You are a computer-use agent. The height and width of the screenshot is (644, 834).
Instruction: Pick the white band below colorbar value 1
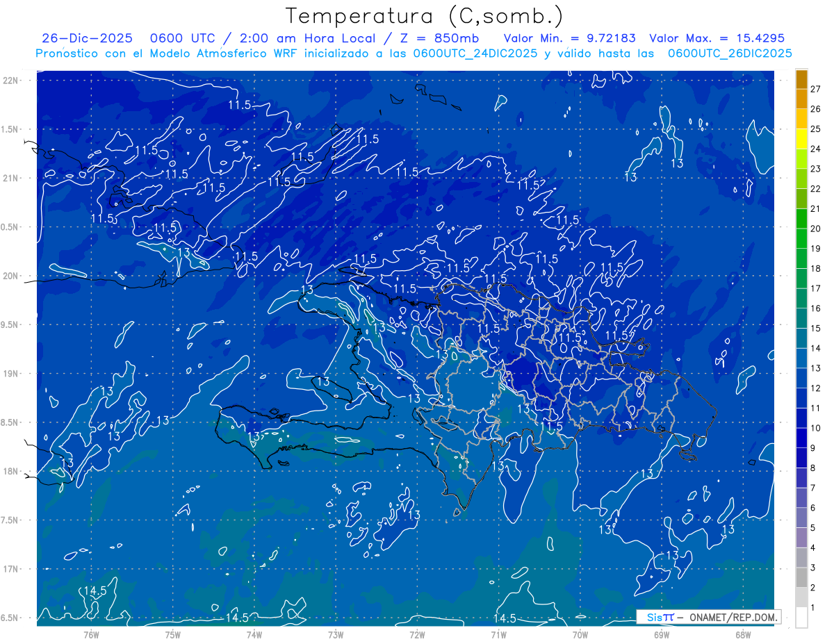coord(801,618)
